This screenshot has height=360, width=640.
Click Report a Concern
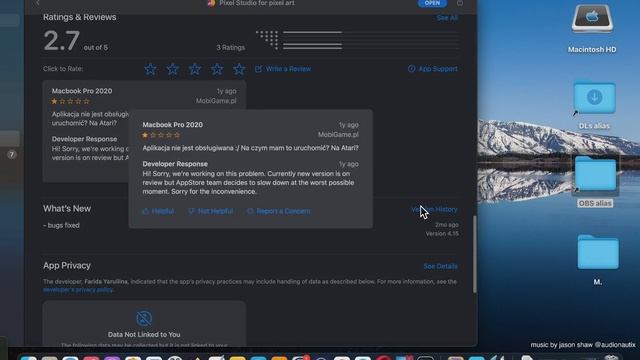[x=279, y=211]
